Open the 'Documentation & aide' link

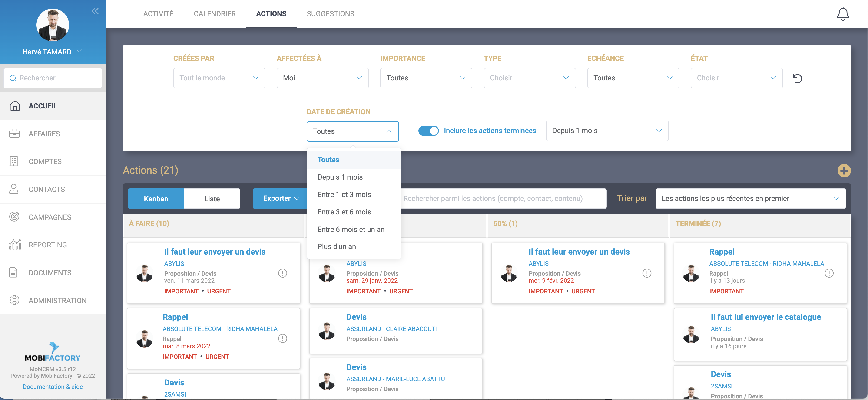(53, 387)
